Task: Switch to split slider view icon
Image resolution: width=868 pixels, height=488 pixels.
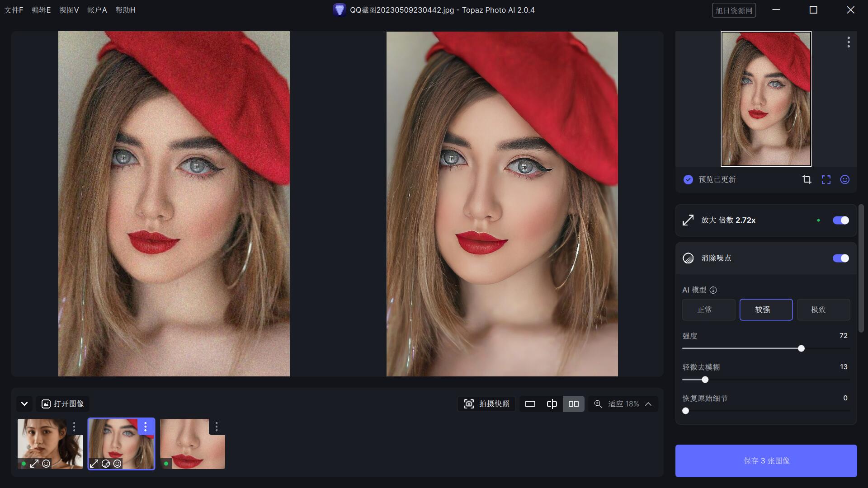Action: 552,404
